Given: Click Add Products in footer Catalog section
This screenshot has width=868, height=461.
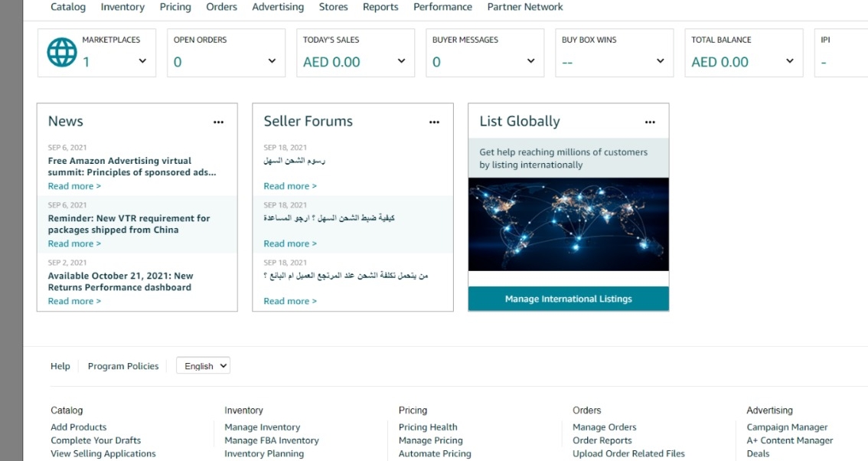Looking at the screenshot, I should click(x=79, y=427).
